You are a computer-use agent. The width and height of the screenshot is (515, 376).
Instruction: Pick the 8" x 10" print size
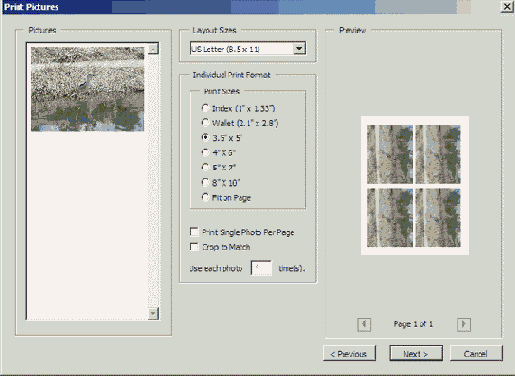(x=205, y=183)
